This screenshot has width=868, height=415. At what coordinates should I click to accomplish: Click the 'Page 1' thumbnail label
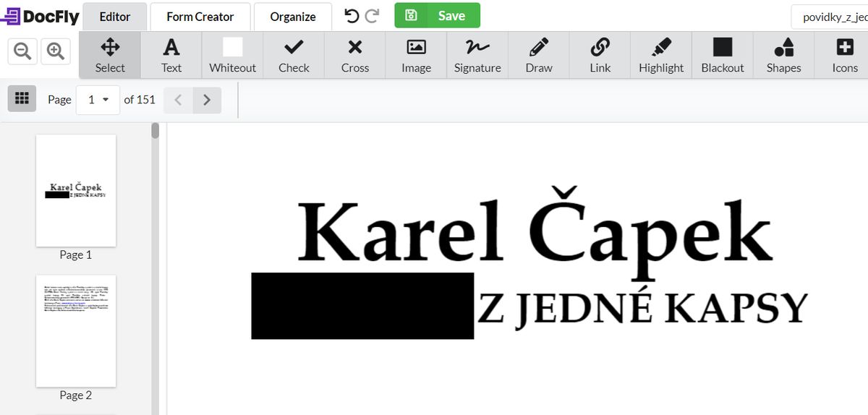click(x=76, y=254)
